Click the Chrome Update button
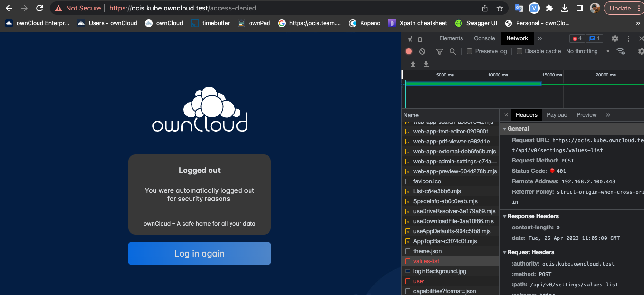The image size is (644, 295). pos(623,8)
